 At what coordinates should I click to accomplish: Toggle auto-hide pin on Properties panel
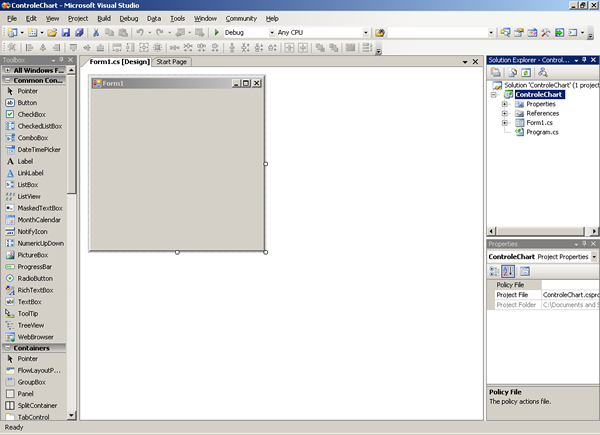pyautogui.click(x=584, y=244)
